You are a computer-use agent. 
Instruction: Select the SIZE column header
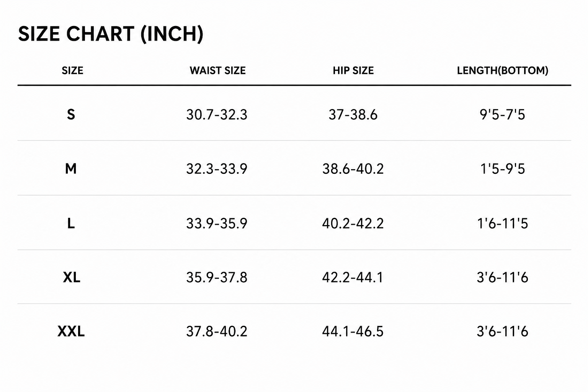point(72,70)
